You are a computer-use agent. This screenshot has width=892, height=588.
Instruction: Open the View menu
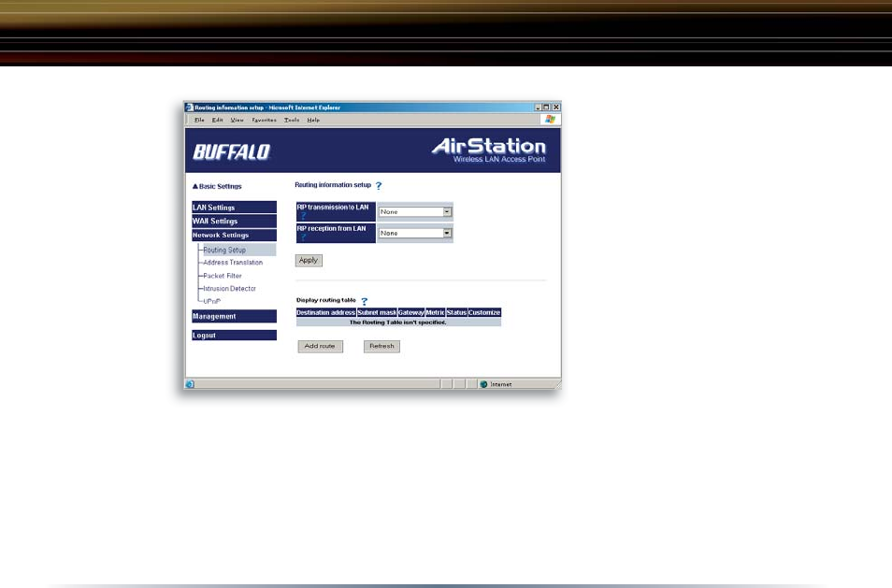pyautogui.click(x=237, y=120)
